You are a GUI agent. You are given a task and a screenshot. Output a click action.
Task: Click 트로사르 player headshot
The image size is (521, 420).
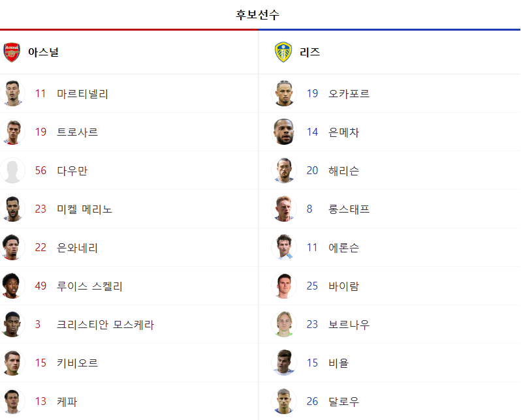[12, 132]
